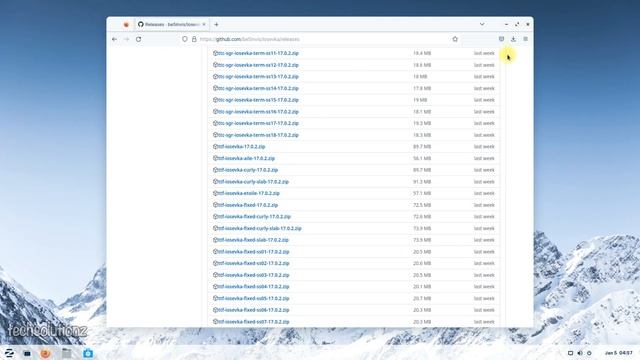Viewport: 640px width, 360px height.
Task: Download ttc-sgr-iosevka-term-ss13-17.0.2.zip
Action: point(258,76)
